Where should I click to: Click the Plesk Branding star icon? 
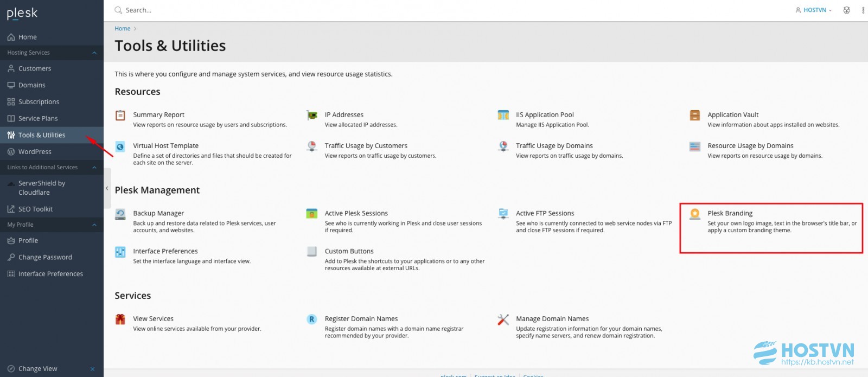coord(695,214)
